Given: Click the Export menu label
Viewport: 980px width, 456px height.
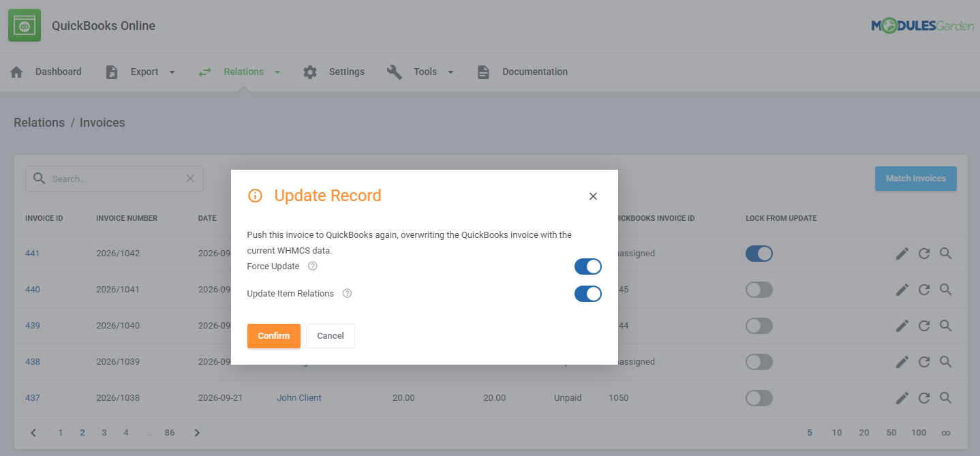Looking at the screenshot, I should coord(144,72).
